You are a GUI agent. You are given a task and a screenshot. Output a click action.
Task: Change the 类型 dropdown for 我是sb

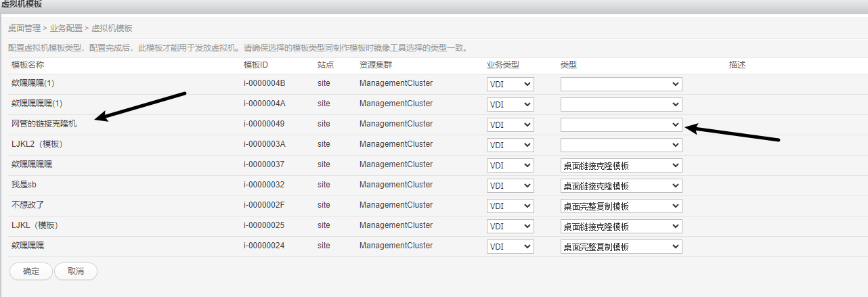pos(621,185)
